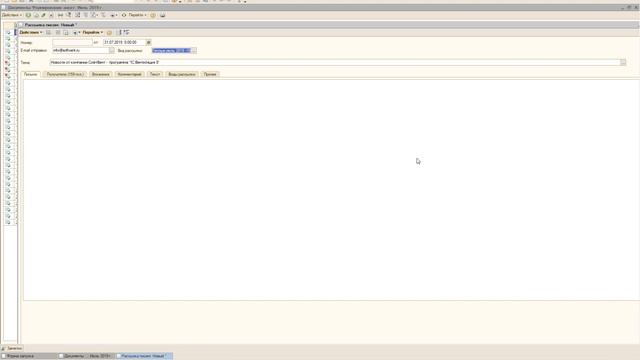Click the date field showing 31.07.2019

[x=124, y=42]
